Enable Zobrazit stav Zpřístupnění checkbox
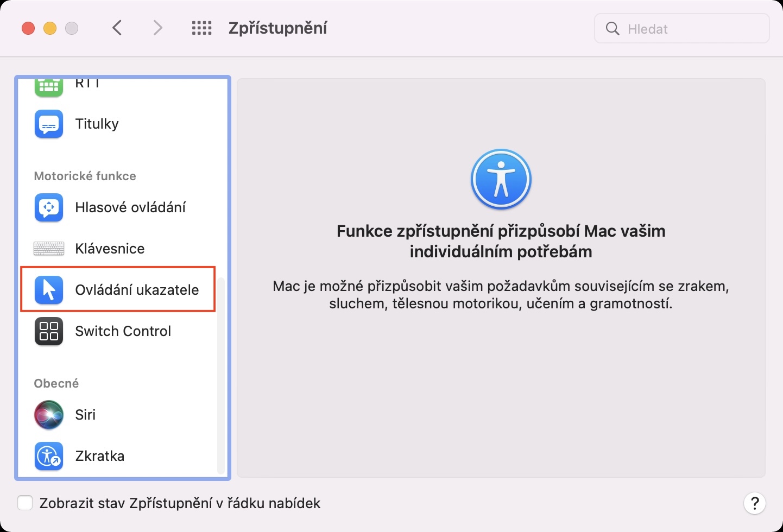The height and width of the screenshot is (532, 783). click(x=25, y=503)
